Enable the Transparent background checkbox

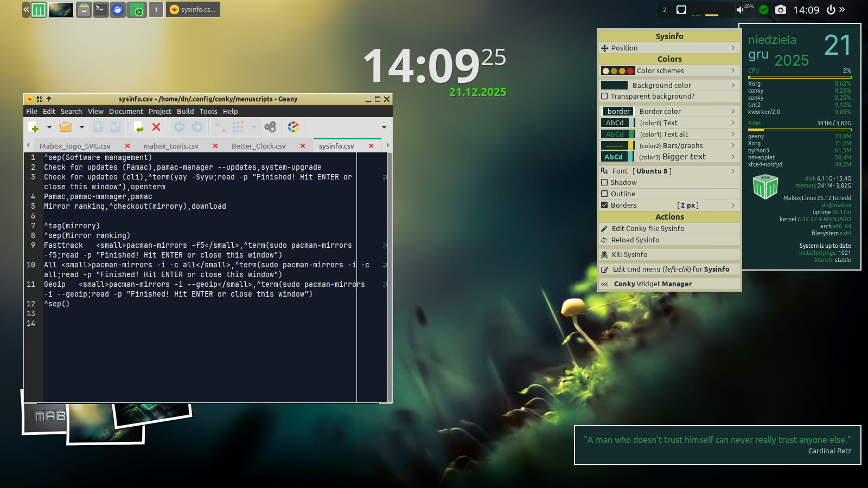(604, 97)
